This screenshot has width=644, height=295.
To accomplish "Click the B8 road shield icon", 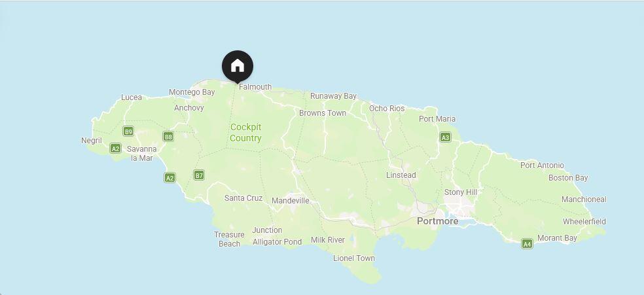I will coord(168,137).
